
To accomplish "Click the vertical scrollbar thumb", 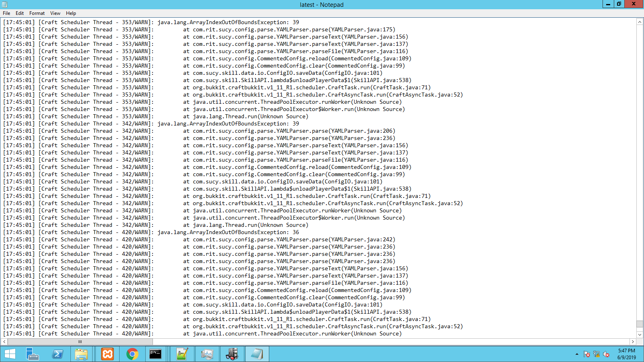I will point(640,324).
